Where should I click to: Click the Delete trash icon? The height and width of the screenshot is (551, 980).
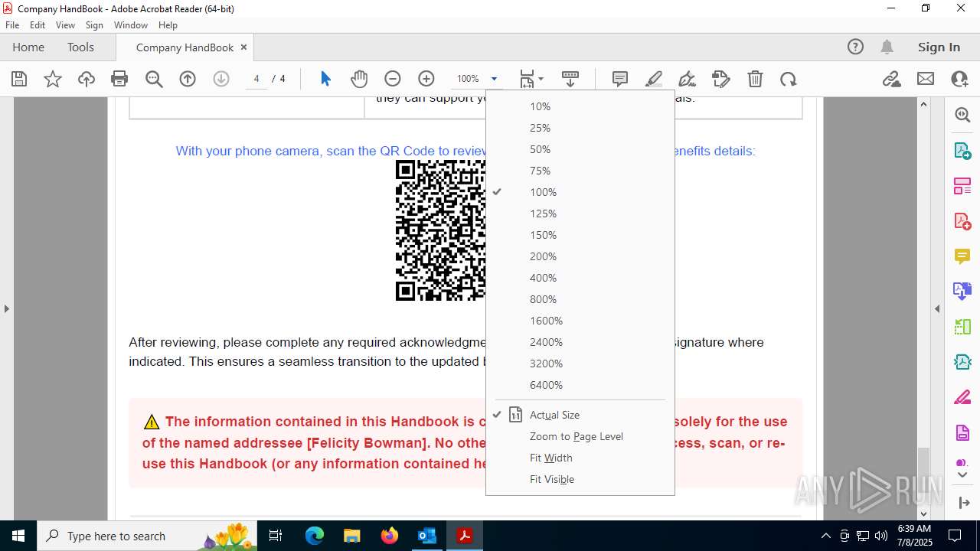pos(755,79)
